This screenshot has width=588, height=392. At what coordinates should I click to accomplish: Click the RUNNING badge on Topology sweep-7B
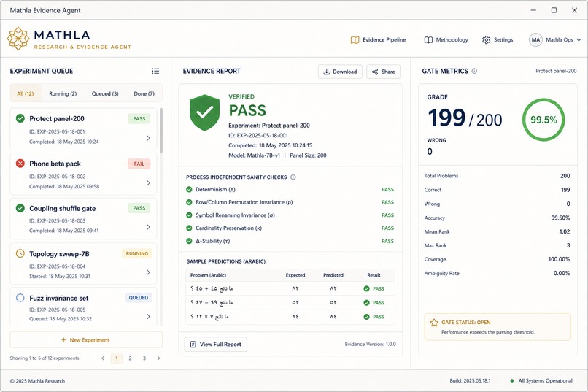click(137, 253)
